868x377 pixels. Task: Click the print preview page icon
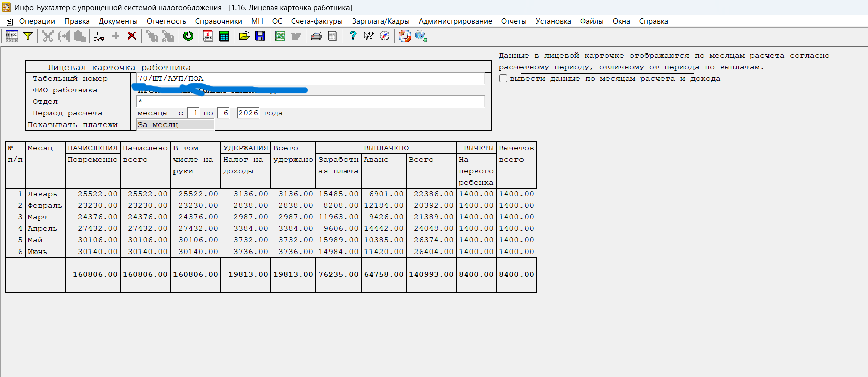pyautogui.click(x=332, y=36)
